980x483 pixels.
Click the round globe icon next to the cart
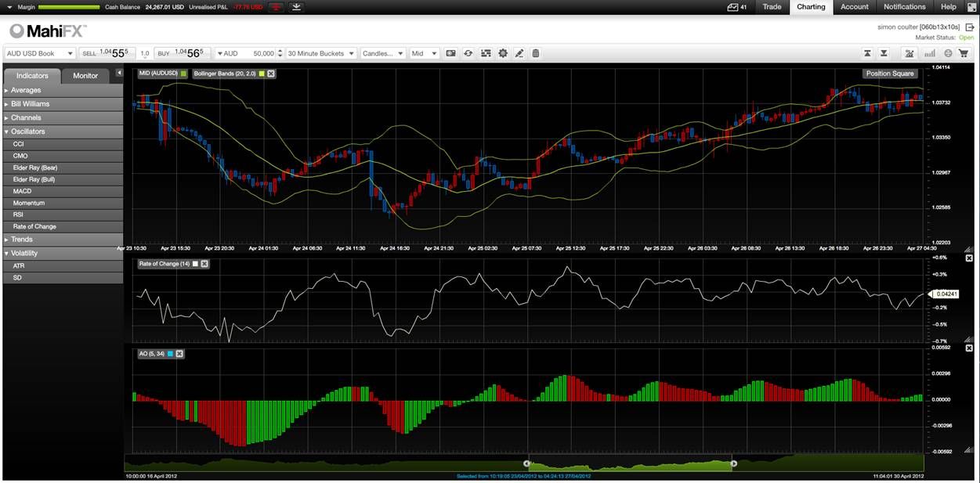(x=948, y=53)
